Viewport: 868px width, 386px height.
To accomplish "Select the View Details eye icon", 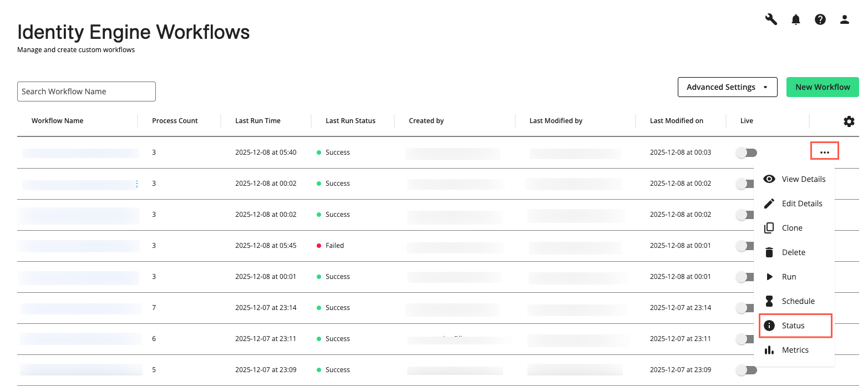I will [x=769, y=179].
